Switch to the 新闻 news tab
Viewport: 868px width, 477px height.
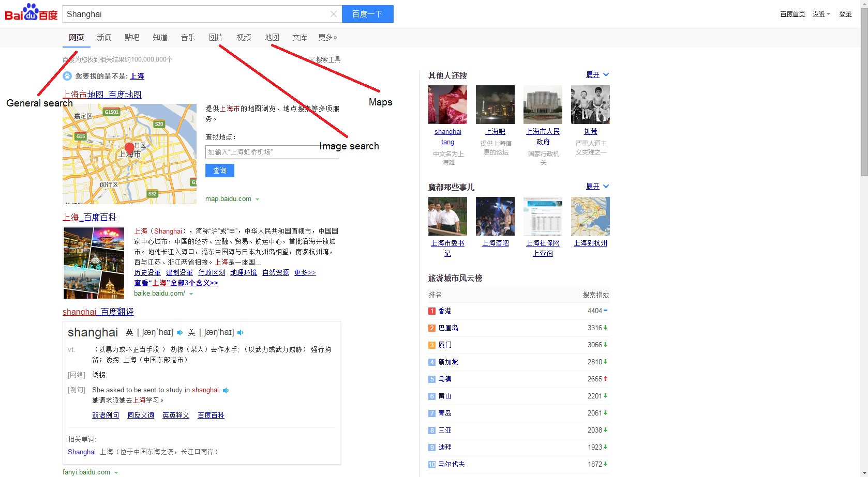coord(104,37)
